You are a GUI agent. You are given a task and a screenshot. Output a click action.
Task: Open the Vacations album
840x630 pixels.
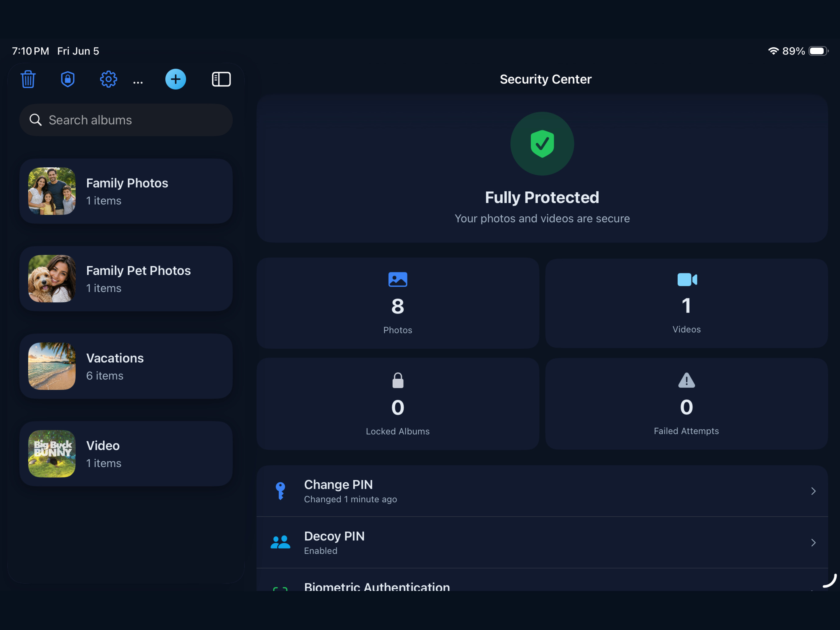126,366
